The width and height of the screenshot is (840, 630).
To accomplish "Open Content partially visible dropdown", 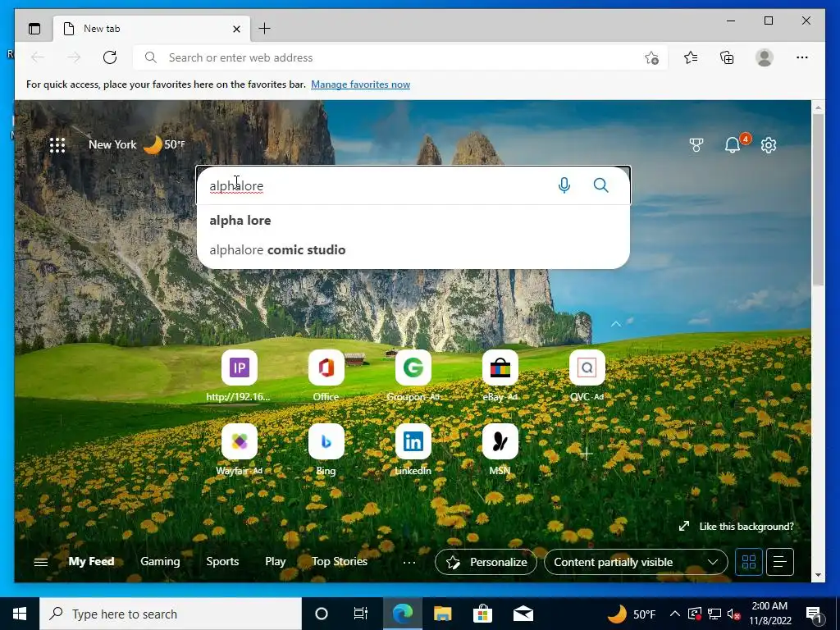I will [636, 562].
